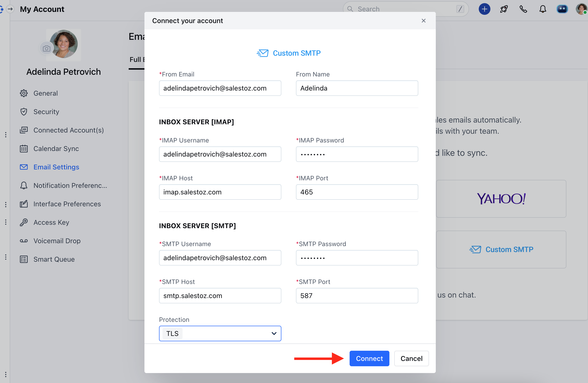Close the Connect your account dialog
Image resolution: width=588 pixels, height=383 pixels.
coord(423,21)
